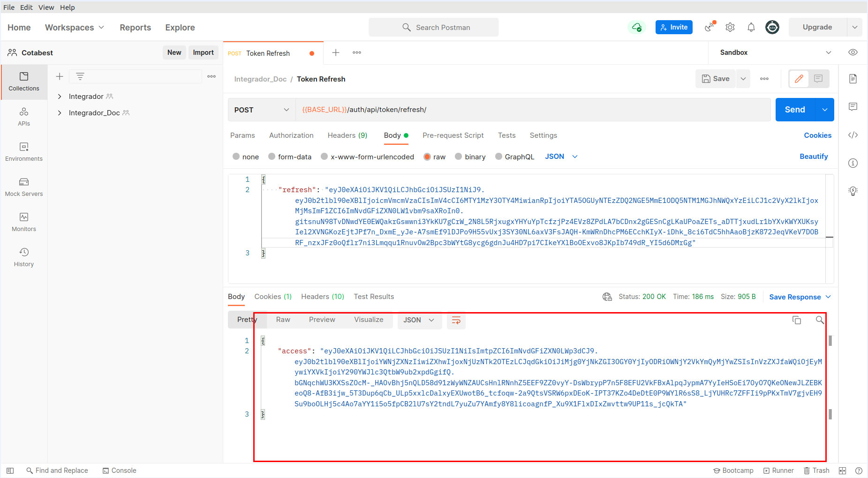Click the Invite button
The height and width of the screenshot is (478, 868).
674,27
